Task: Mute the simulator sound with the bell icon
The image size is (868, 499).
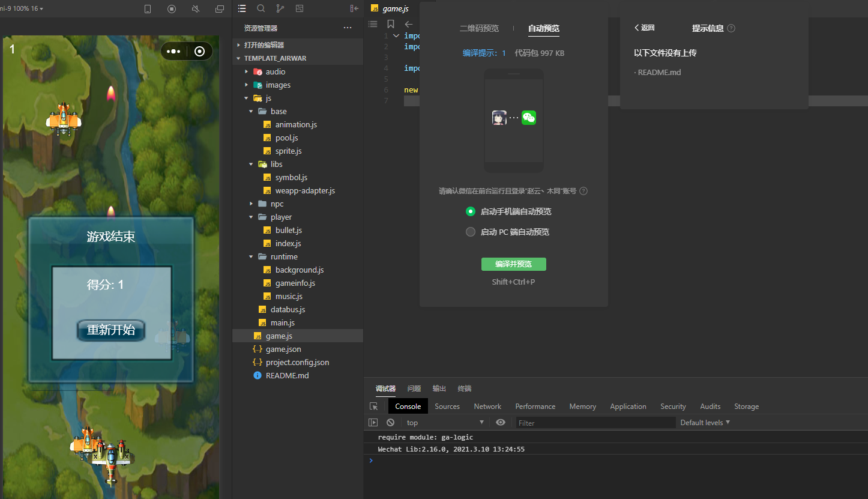Action: point(196,9)
